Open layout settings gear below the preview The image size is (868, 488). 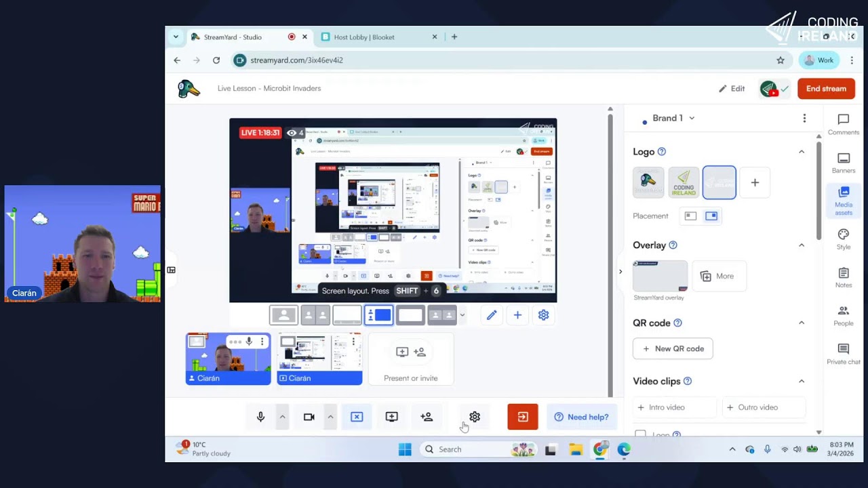543,314
